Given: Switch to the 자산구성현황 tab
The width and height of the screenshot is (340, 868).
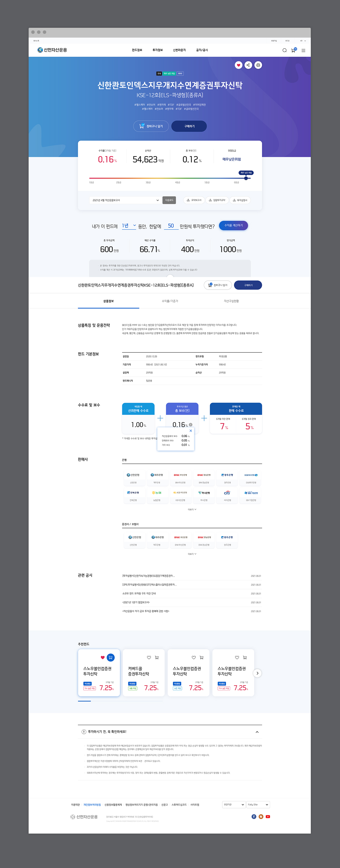Looking at the screenshot, I should tap(231, 301).
